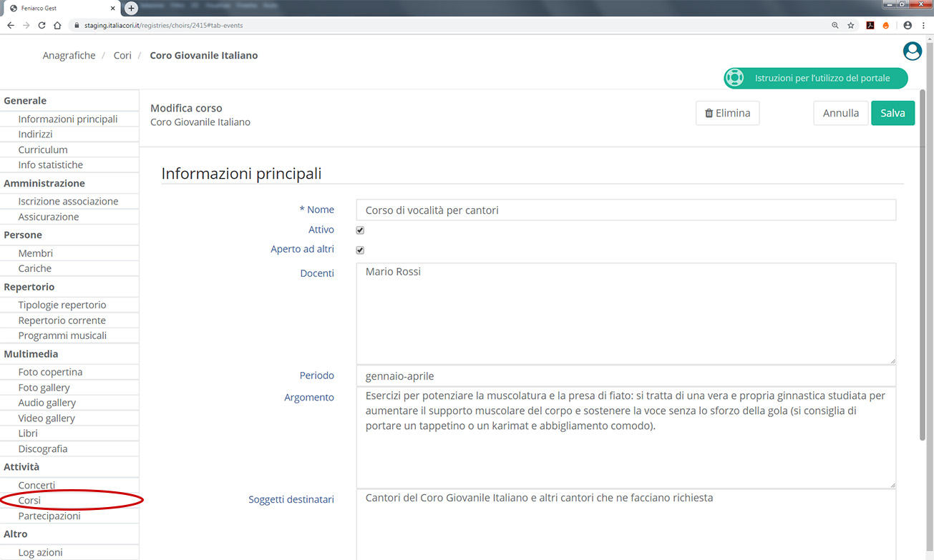Click the Adobe PDF extension icon

click(x=870, y=25)
